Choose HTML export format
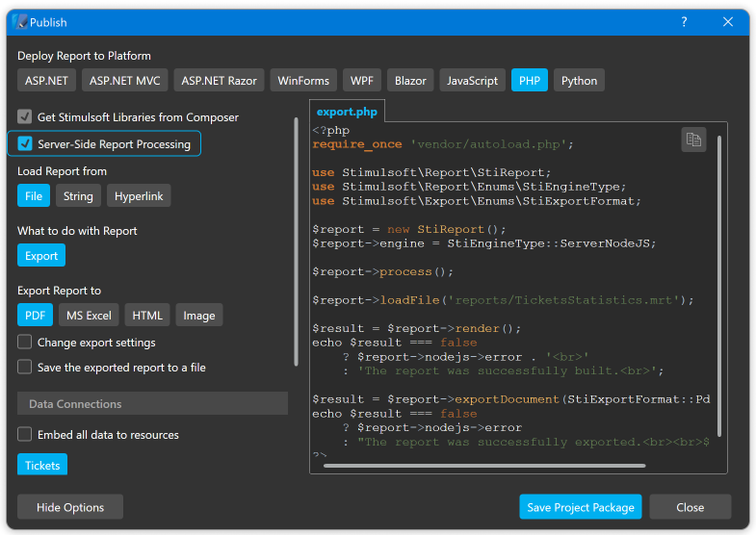Viewport: 756px width, 535px height. point(147,316)
